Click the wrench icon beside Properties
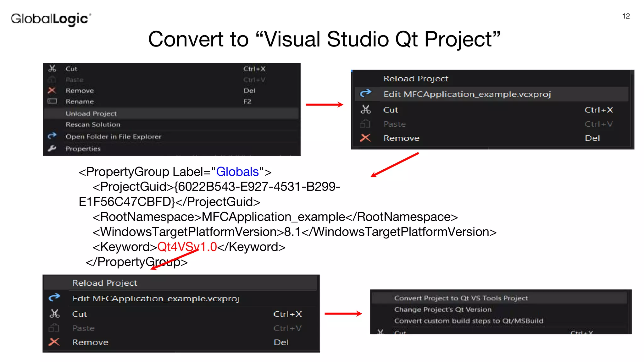 click(x=52, y=148)
